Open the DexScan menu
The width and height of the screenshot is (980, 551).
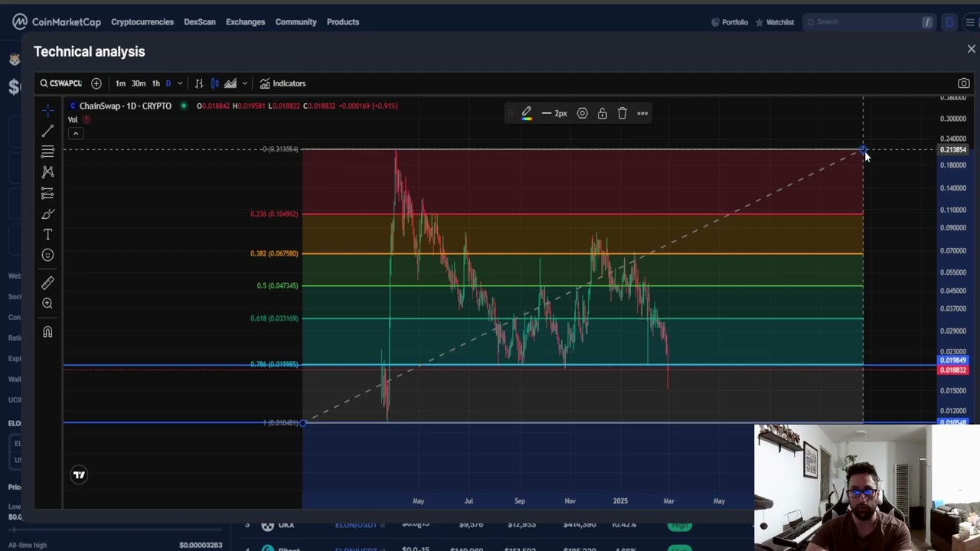[200, 21]
